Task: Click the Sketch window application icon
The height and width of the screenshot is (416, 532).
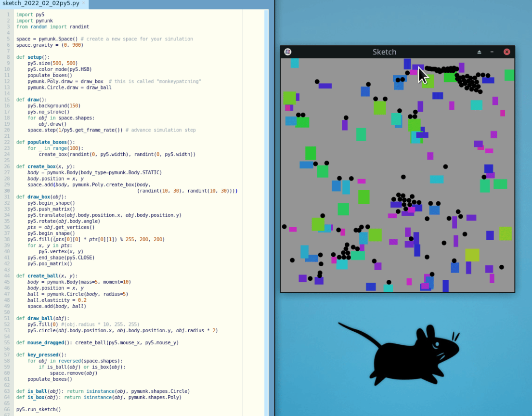Action: tap(288, 52)
